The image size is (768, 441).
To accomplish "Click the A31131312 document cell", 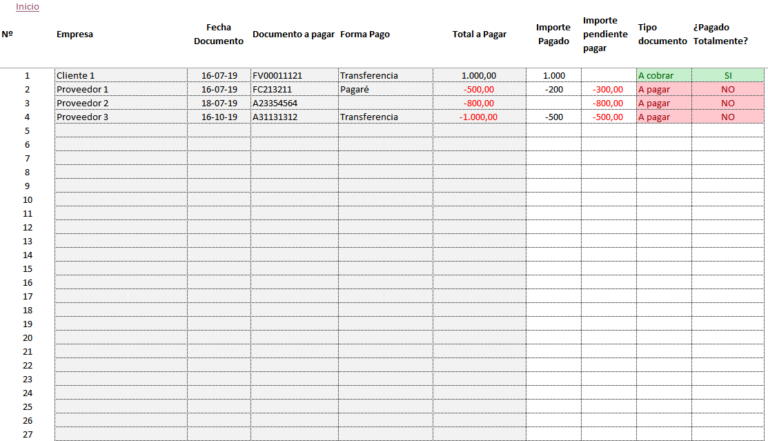I will point(275,117).
